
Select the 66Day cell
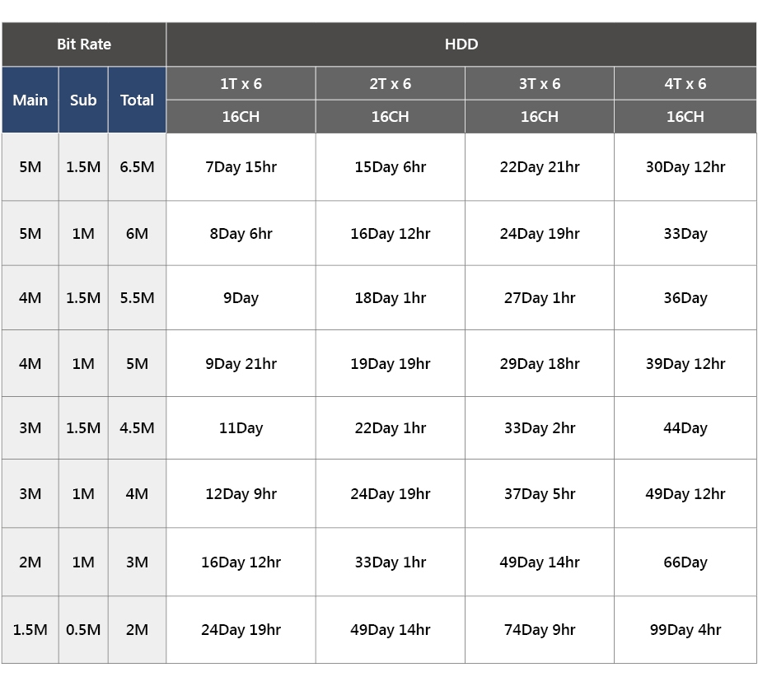[x=685, y=562]
